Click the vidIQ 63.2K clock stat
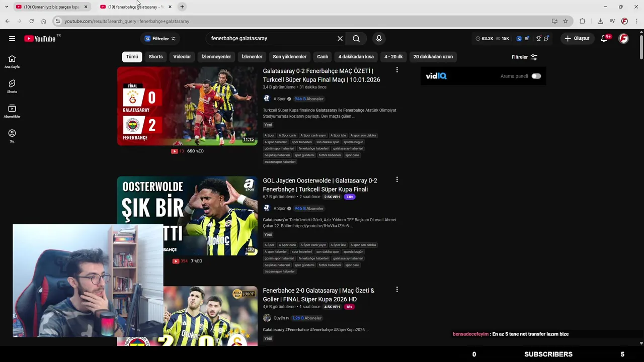Screen dimensions: 644x362 point(485,39)
